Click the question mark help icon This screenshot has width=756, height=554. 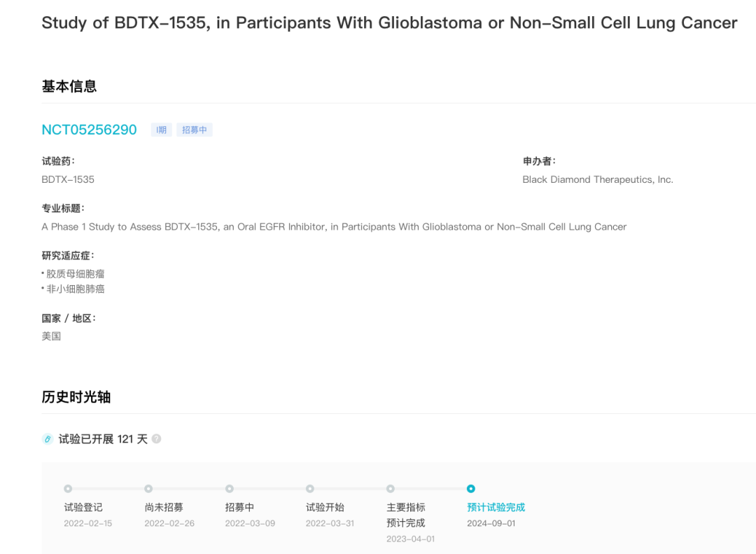156,439
